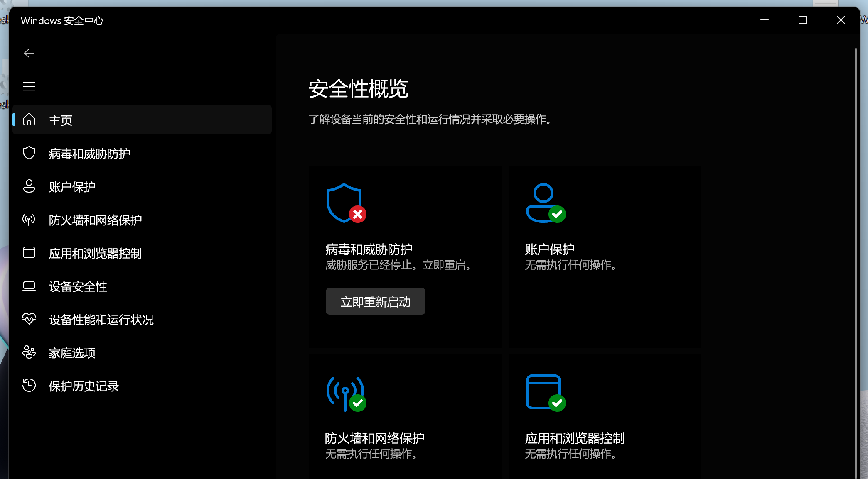
Task: Open the 病毒和威胁防护 card title
Action: tap(369, 249)
